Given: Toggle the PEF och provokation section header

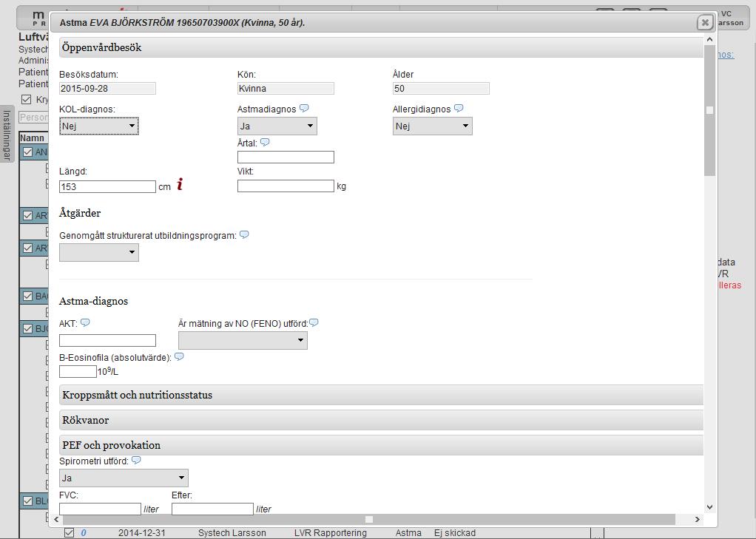Looking at the screenshot, I should click(x=381, y=445).
